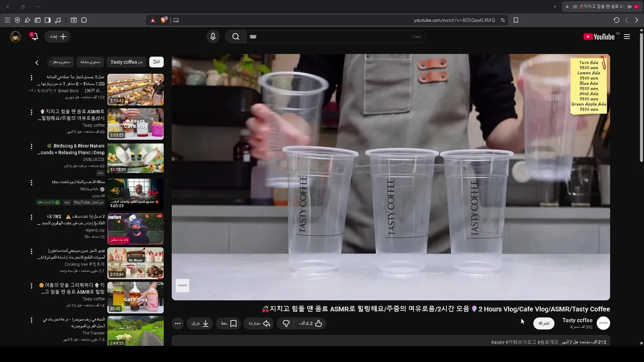Play the Bread Story 3:59:47 thumbnail
Screen dimensions: 644x362
pos(135,89)
